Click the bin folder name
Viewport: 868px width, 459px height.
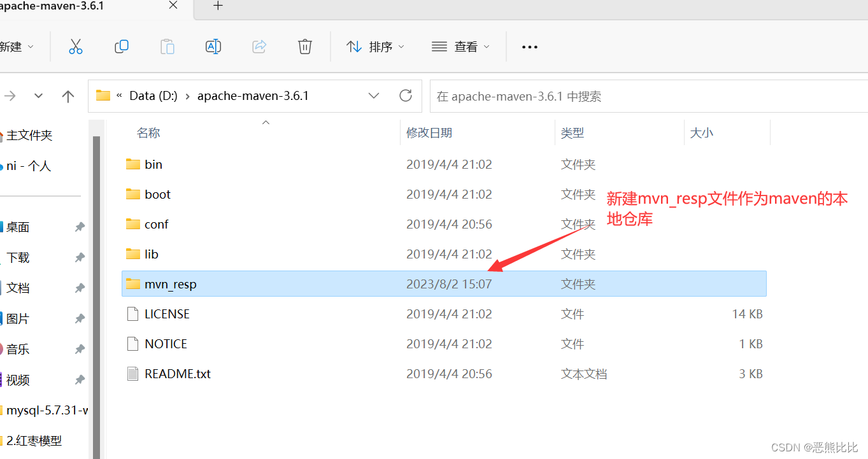pos(153,164)
